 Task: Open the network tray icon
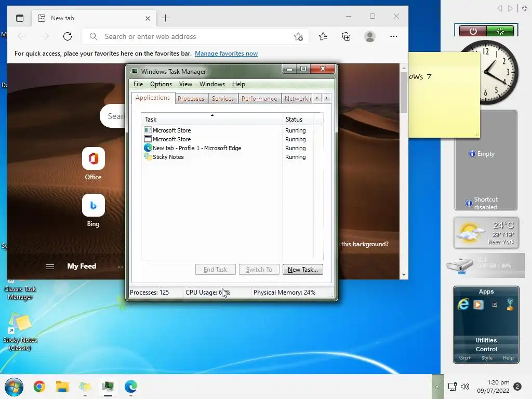453,387
